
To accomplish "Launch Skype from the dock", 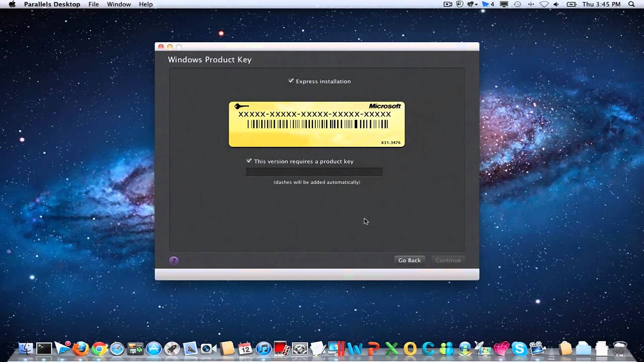I will 519,348.
